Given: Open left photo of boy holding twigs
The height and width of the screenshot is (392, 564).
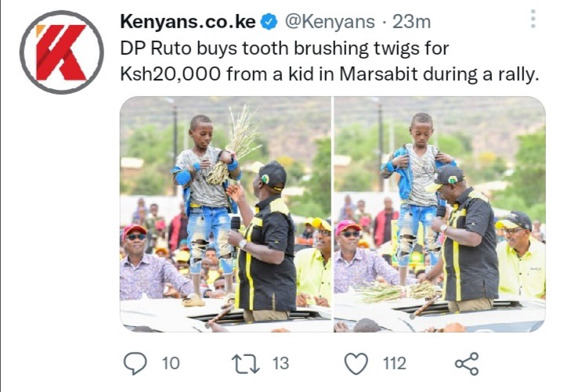Looking at the screenshot, I should coord(225,214).
